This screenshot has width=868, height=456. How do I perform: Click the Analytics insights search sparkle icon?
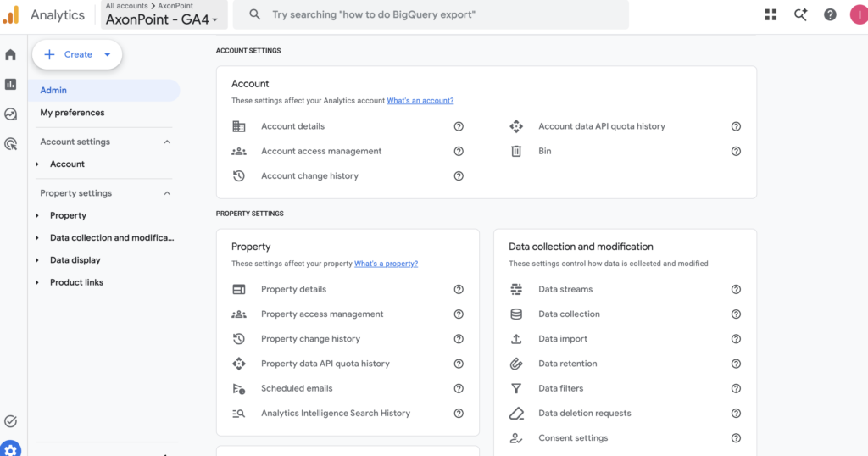pos(800,15)
